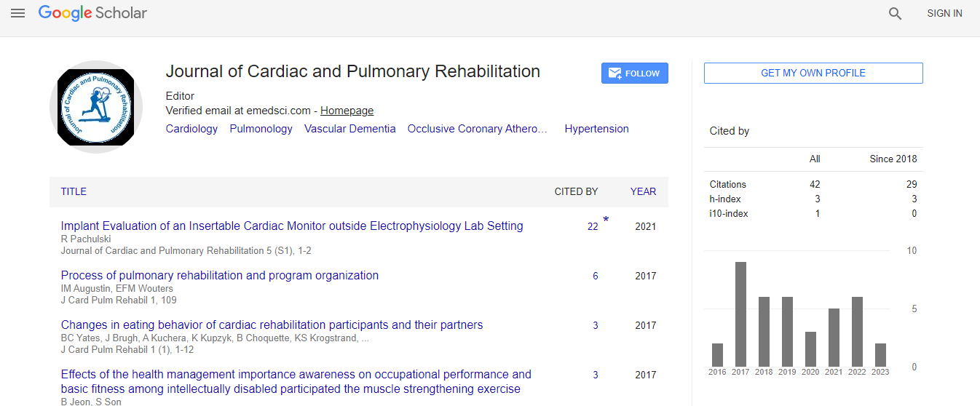Click the Google Scholar logo

point(92,13)
